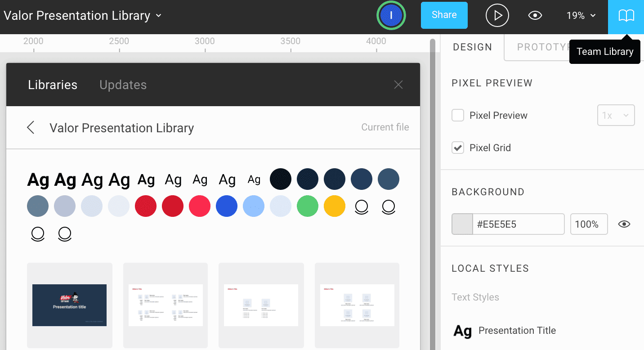The height and width of the screenshot is (350, 644).
Task: Open the 1x pixel preview scale dropdown
Action: click(x=616, y=115)
